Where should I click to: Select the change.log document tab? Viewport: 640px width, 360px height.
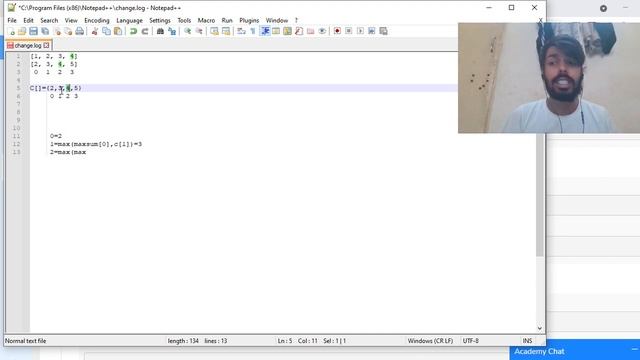point(28,45)
